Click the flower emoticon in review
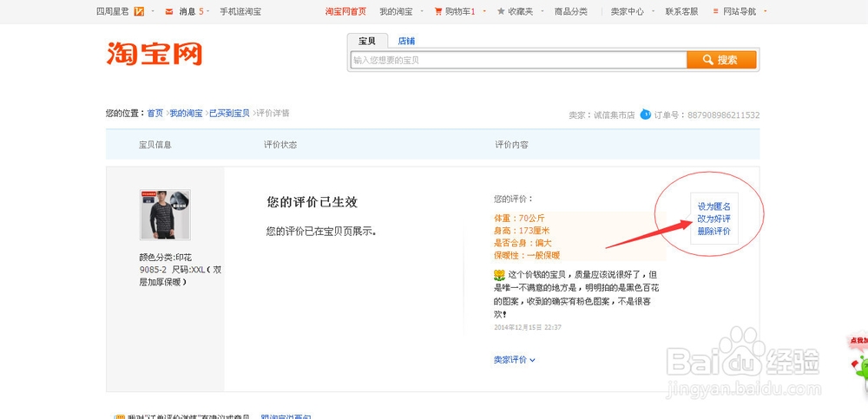Image resolution: width=868 pixels, height=419 pixels. (x=499, y=274)
